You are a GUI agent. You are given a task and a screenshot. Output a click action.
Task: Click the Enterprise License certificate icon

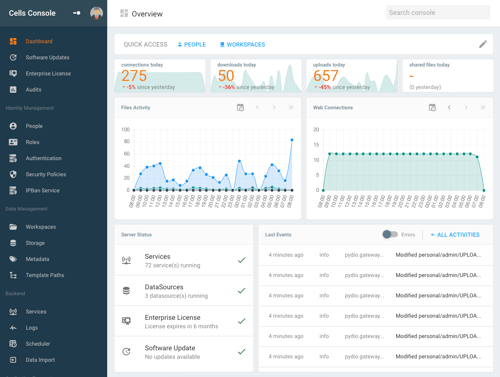(13, 73)
